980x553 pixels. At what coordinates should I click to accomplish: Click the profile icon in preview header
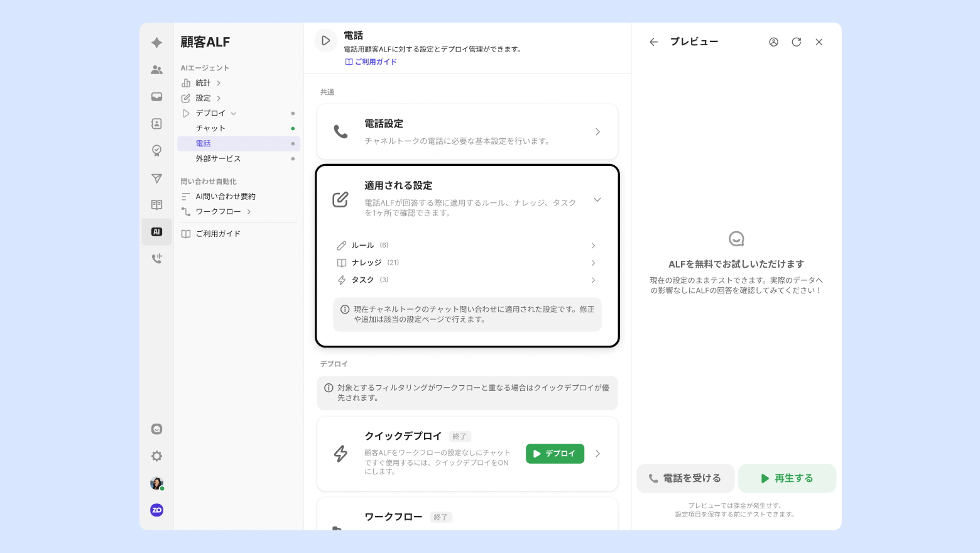774,42
